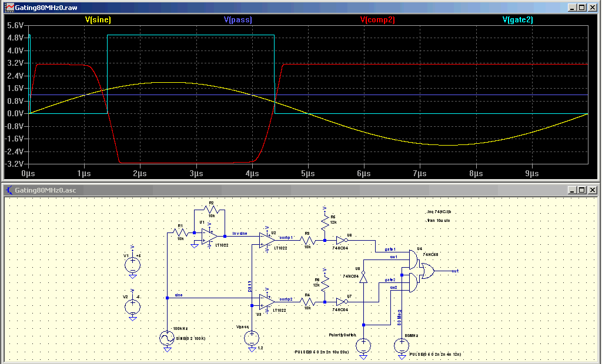The image size is (602, 364).
Task: Click the sw2 net label
Action: [393, 287]
